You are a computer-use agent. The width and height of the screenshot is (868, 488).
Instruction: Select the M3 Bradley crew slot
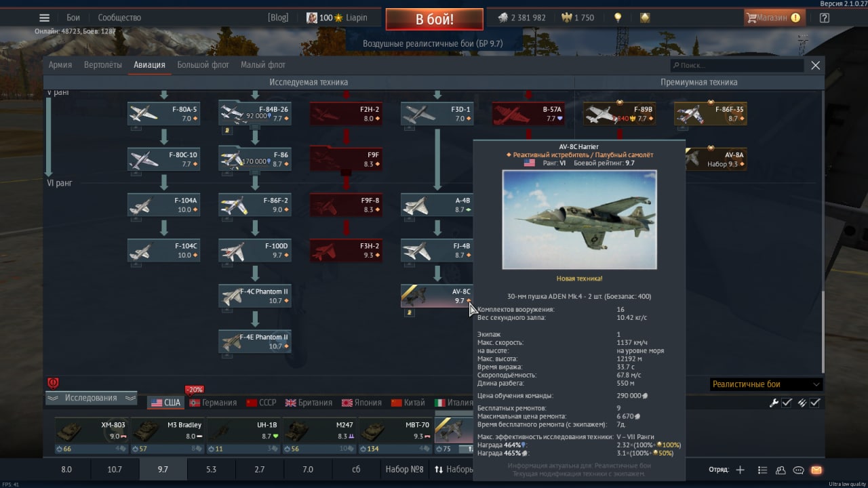coord(167,435)
